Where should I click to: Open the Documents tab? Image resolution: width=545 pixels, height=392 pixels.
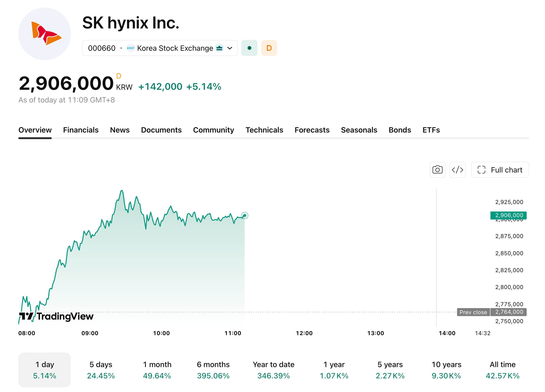click(161, 130)
